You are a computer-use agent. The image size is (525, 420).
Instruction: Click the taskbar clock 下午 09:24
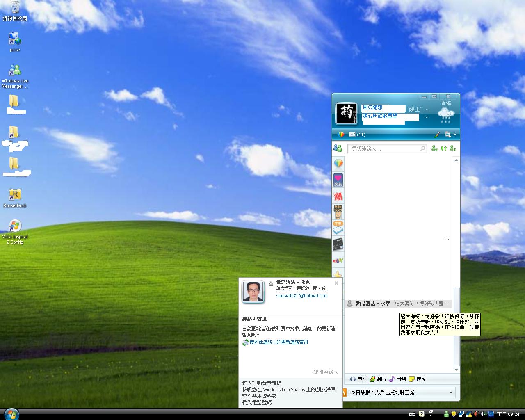tap(508, 414)
